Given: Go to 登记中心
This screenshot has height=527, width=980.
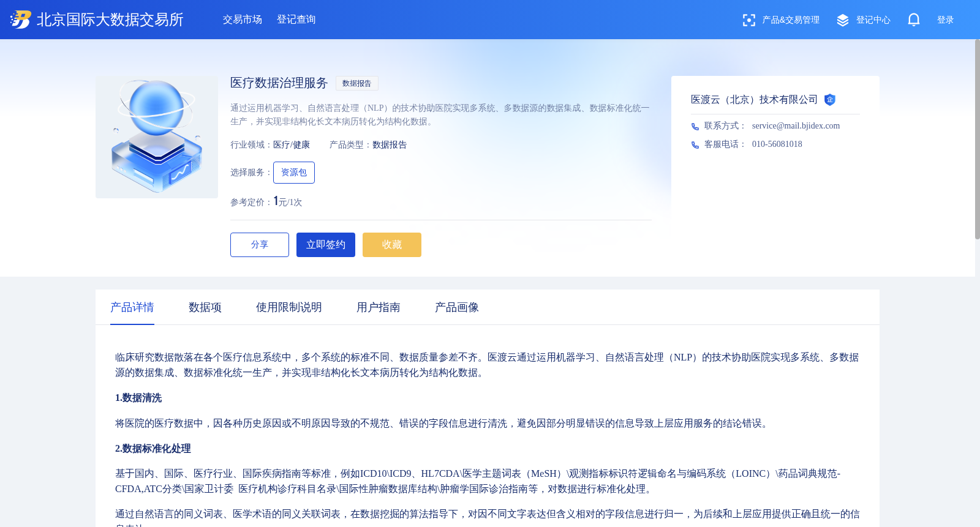Looking at the screenshot, I should click(873, 20).
